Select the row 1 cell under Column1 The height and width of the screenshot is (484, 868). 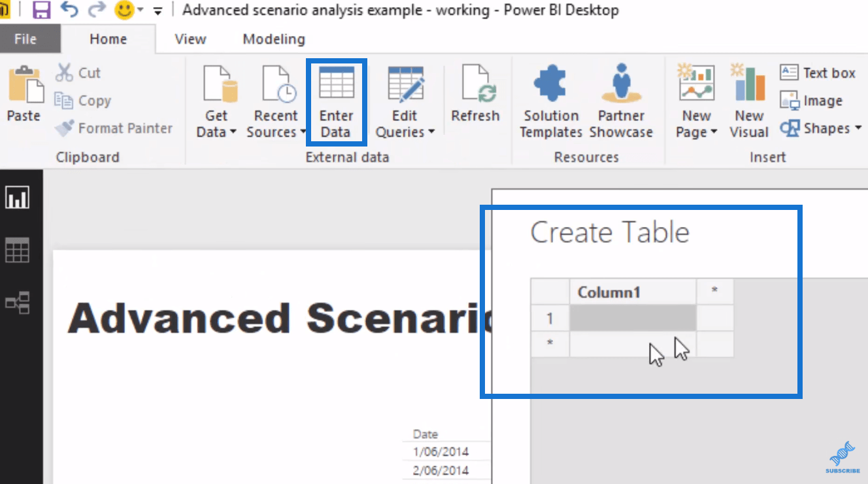tap(633, 318)
